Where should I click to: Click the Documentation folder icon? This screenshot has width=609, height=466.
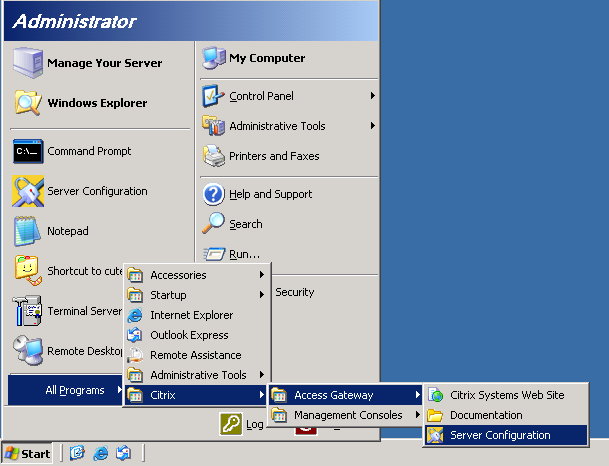coord(435,415)
